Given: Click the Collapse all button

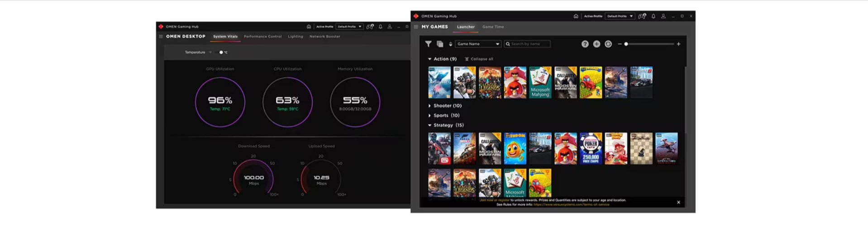Looking at the screenshot, I should (x=479, y=59).
